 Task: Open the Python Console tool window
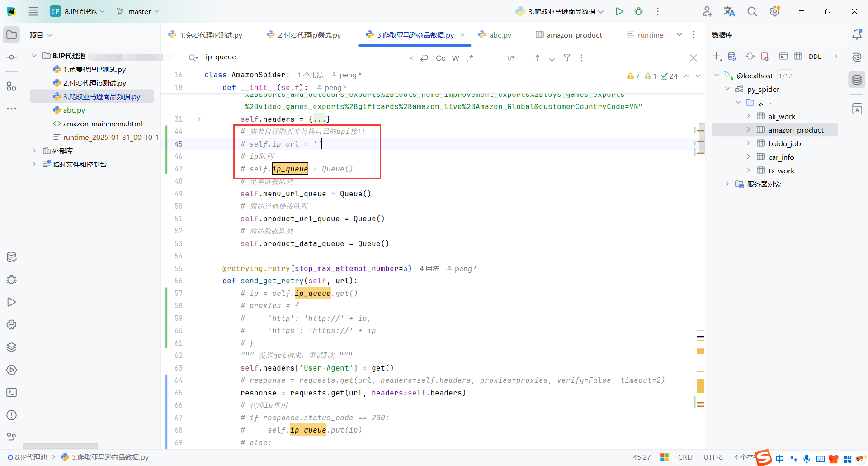click(x=11, y=325)
